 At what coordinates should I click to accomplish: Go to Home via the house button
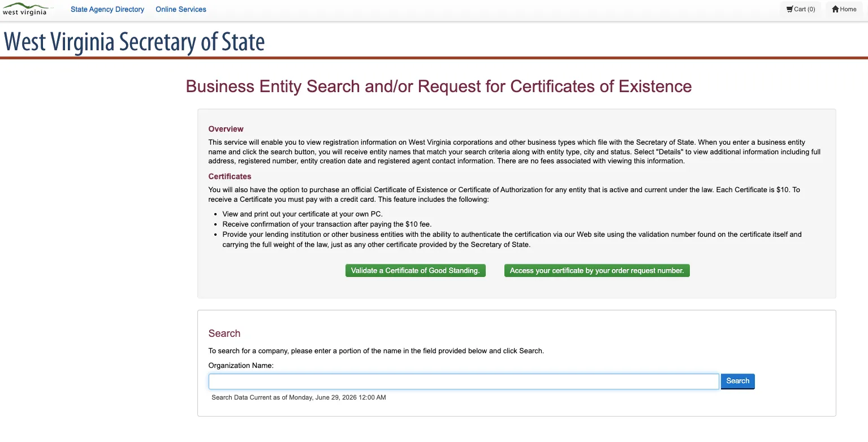tap(844, 9)
